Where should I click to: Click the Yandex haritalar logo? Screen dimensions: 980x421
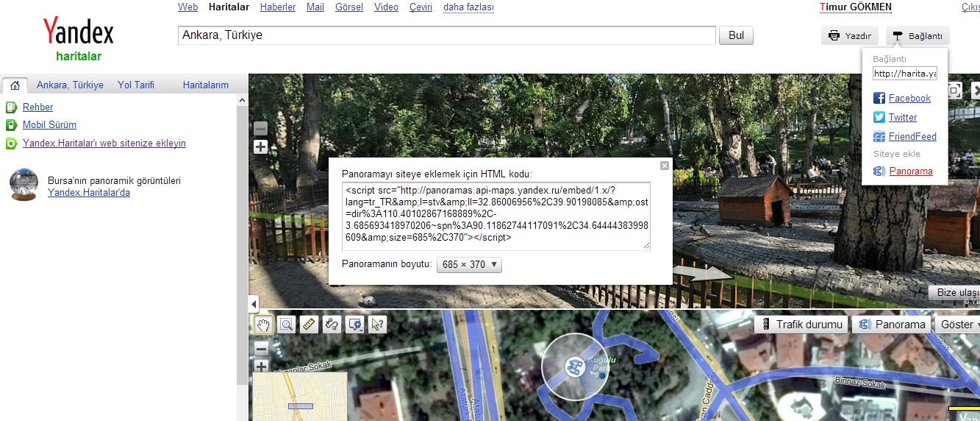click(x=78, y=39)
